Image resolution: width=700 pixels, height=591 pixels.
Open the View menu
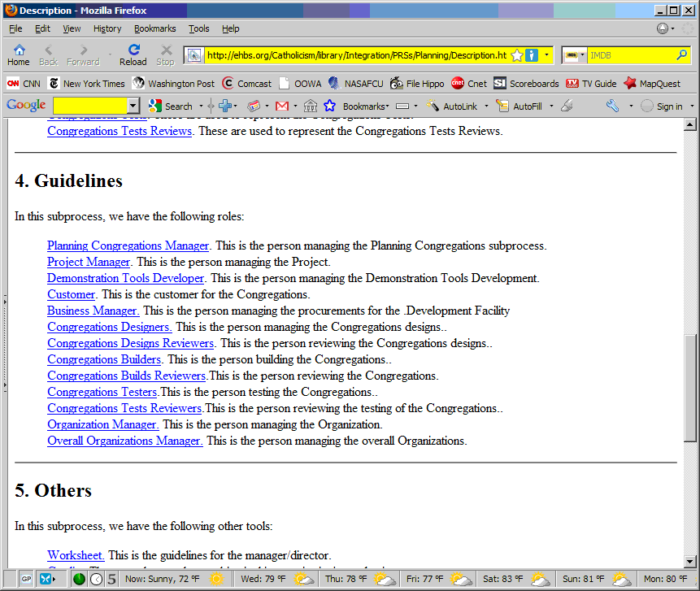pyautogui.click(x=72, y=28)
